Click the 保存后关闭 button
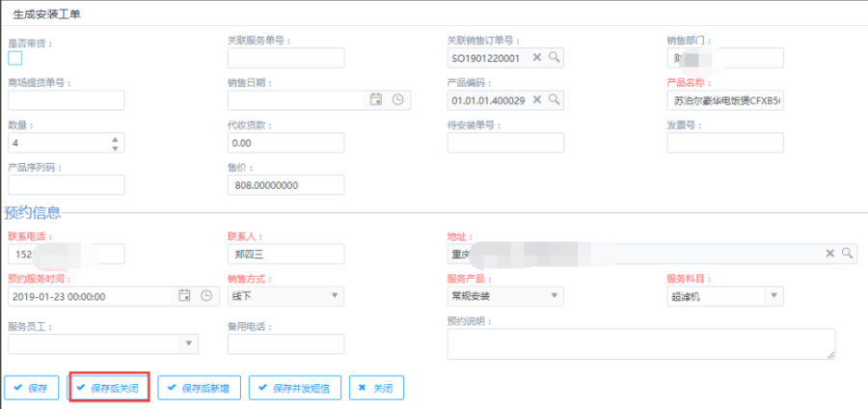The height and width of the screenshot is (409, 868). [x=108, y=388]
